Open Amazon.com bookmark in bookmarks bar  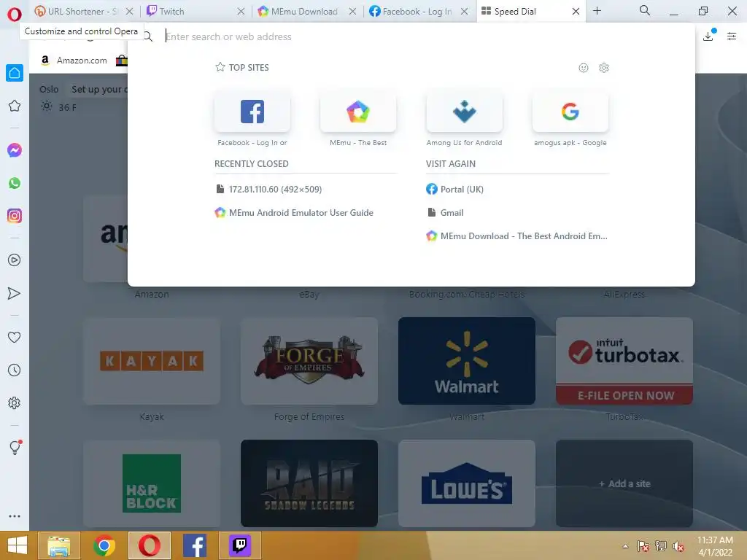point(74,61)
